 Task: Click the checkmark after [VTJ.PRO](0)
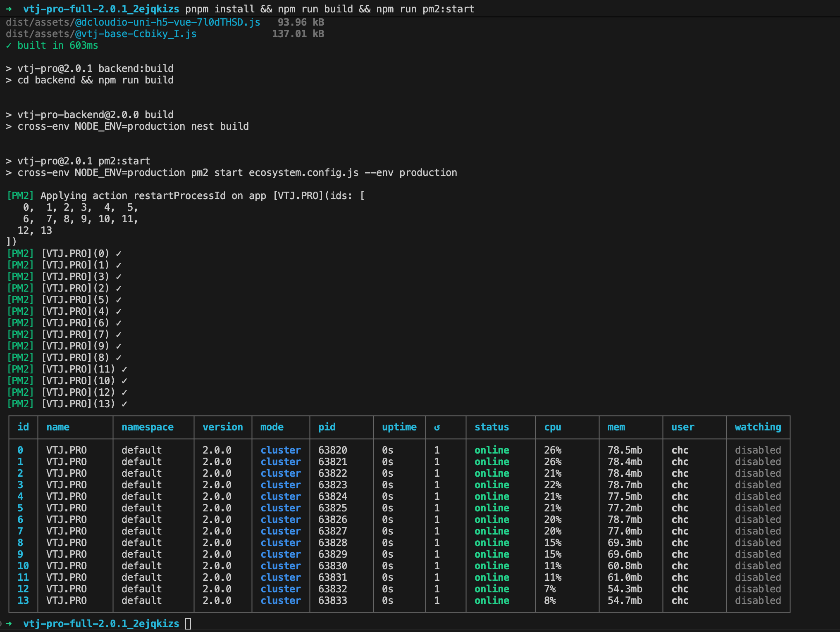coord(119,254)
